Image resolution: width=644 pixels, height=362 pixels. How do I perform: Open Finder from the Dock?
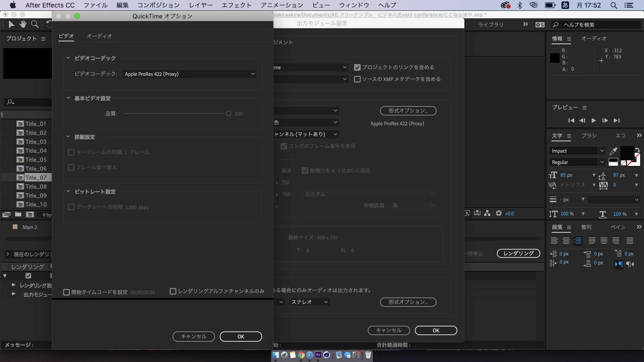click(x=276, y=355)
